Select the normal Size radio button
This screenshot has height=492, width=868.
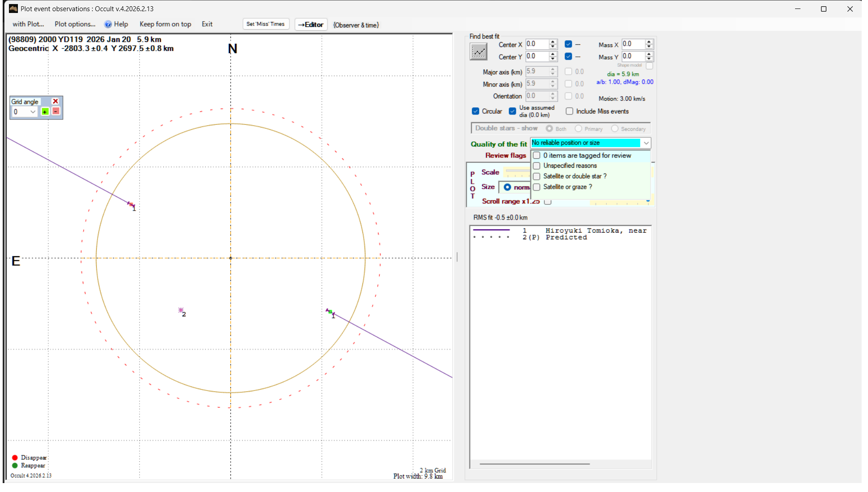(x=507, y=187)
